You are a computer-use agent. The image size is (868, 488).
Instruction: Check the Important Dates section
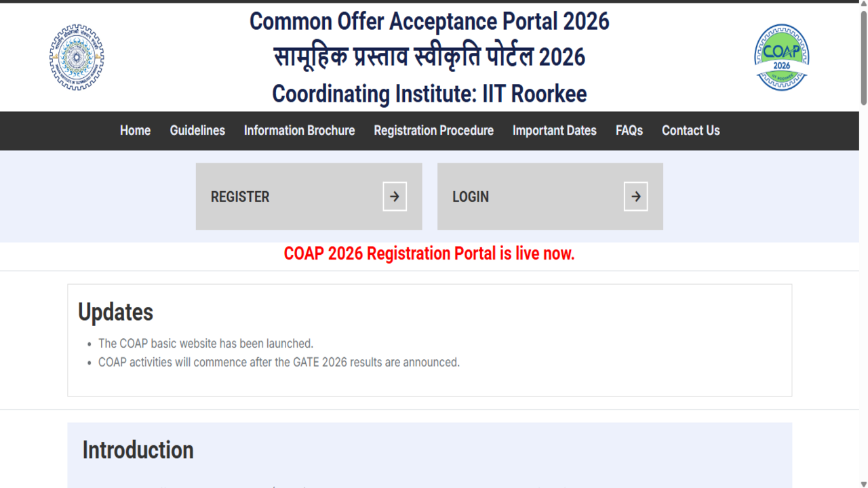555,131
